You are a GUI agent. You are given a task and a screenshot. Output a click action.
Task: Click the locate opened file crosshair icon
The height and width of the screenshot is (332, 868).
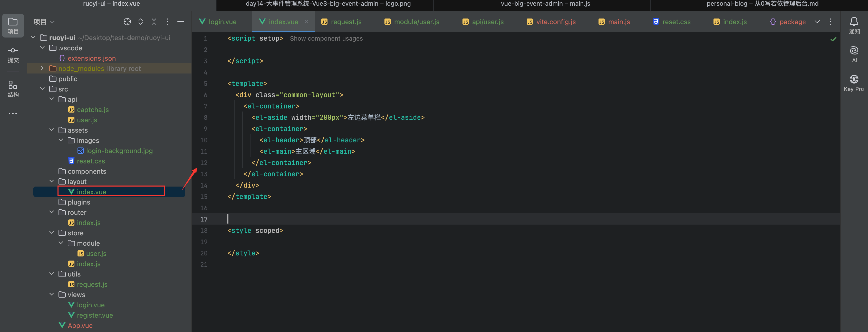(x=127, y=22)
